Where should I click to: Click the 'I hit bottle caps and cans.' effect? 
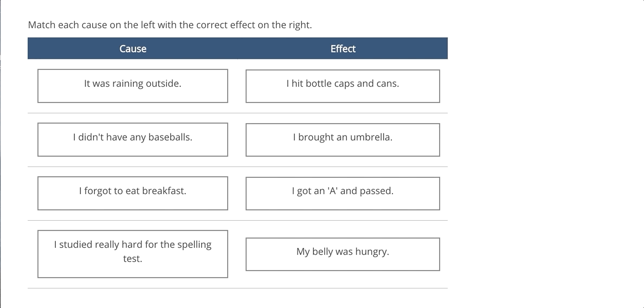coord(343,86)
